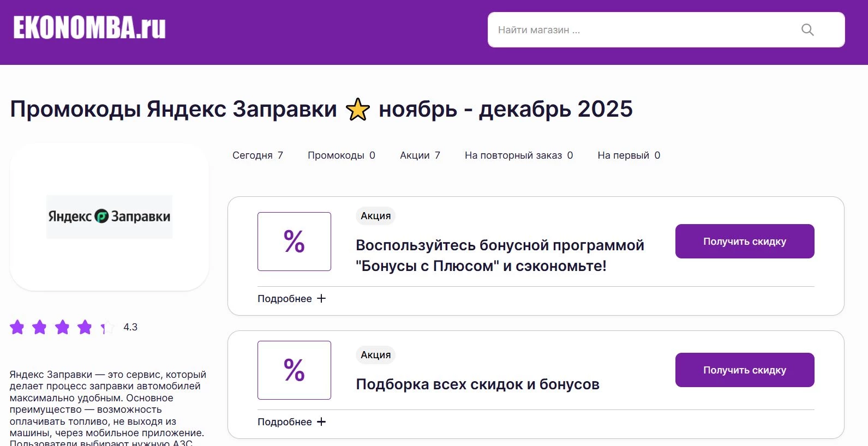868x446 pixels.
Task: Rate two stars in the rating row
Action: click(x=39, y=327)
